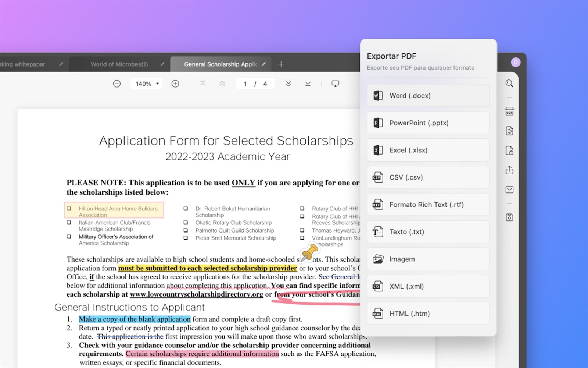
Task: Click the Exportar PDF panel title
Action: click(391, 56)
